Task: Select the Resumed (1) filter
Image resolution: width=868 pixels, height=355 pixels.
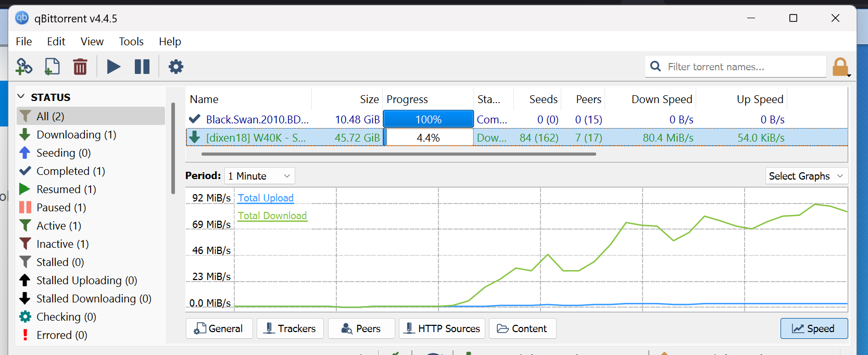Action: pyautogui.click(x=91, y=189)
